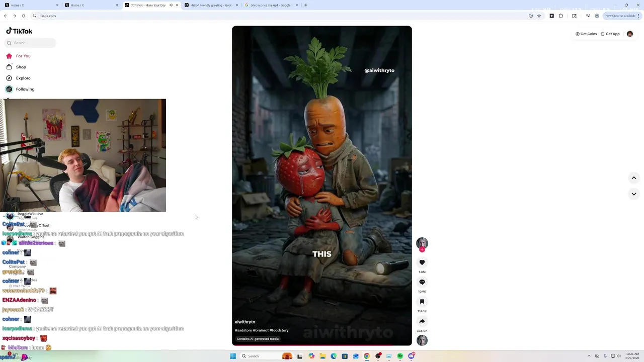Open the spinning sound disc below share

coord(422,340)
